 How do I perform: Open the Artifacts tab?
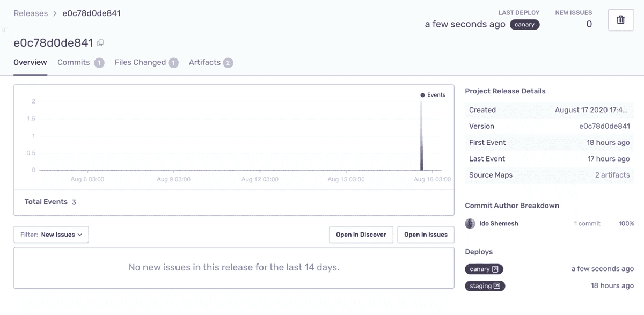pos(210,62)
